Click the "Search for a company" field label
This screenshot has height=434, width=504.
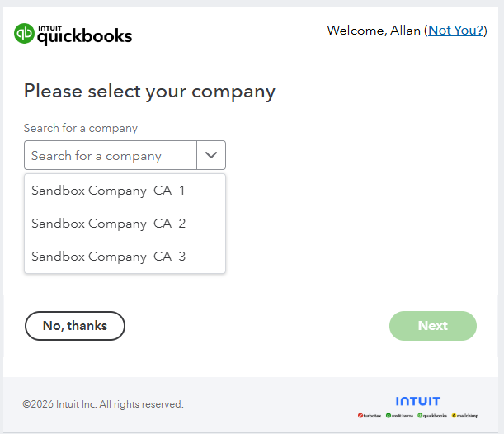(81, 128)
